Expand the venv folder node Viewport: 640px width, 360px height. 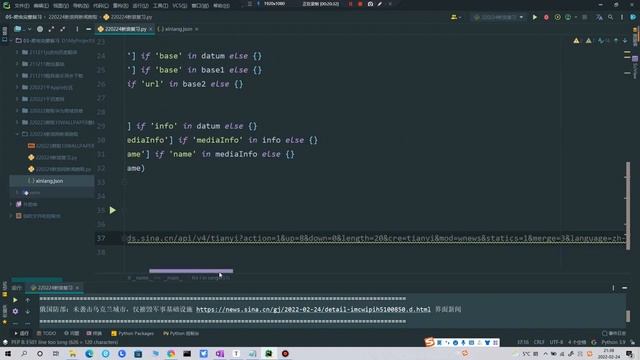point(18,192)
